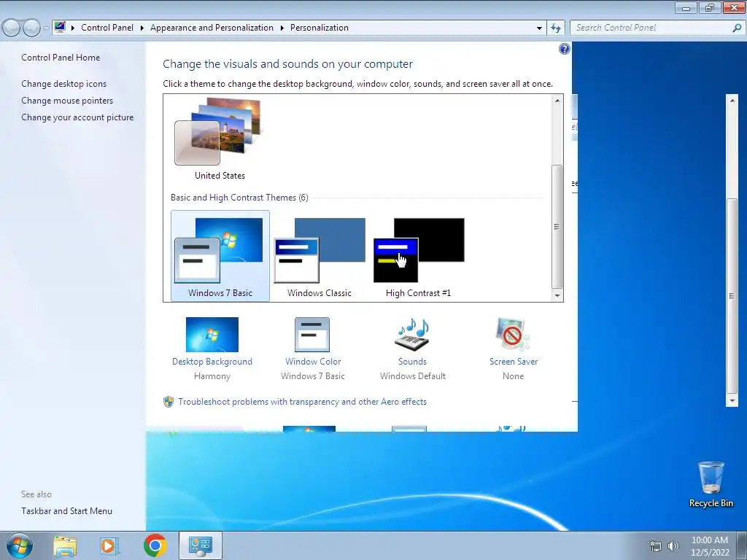Click theme list scrollbar down arrow
This screenshot has width=747, height=560.
(x=557, y=296)
